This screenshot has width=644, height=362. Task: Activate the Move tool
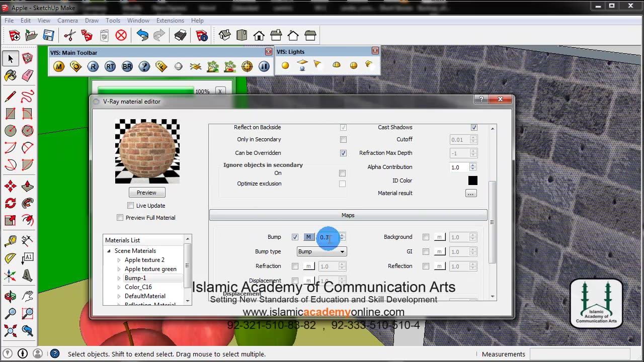coord(11,186)
